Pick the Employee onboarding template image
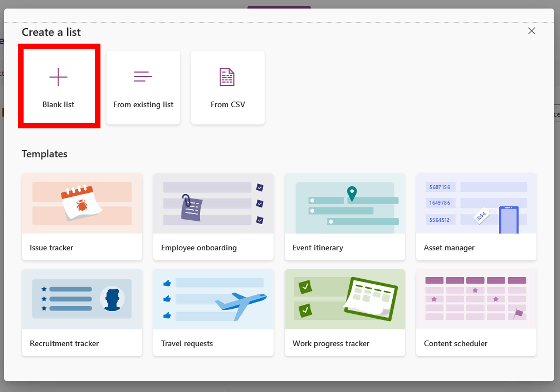This screenshot has height=392, width=560. click(x=213, y=203)
